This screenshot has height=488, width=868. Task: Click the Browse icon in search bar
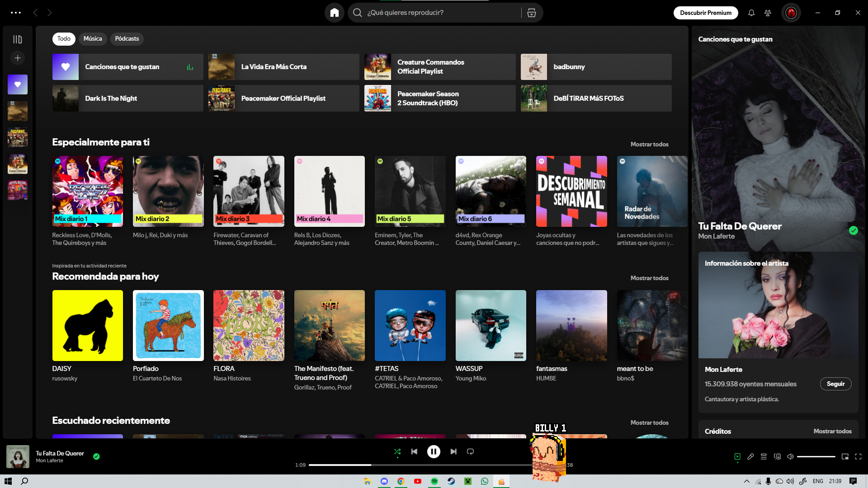[x=532, y=13]
